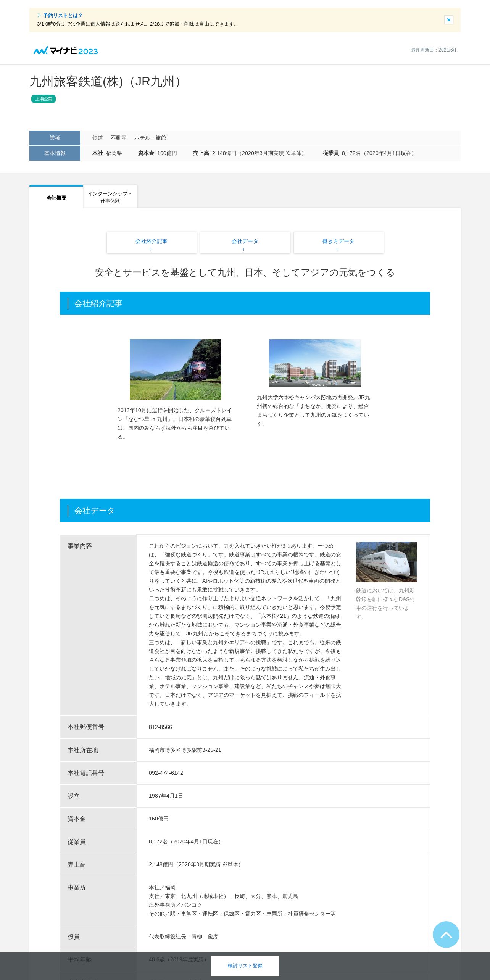490x980 pixels.
Task: Open the 六本松 campus redevelopment image
Action: 315,363
